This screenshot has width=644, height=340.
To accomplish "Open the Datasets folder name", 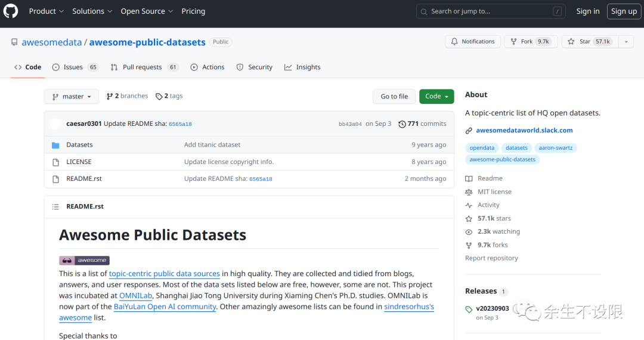I will tap(79, 144).
